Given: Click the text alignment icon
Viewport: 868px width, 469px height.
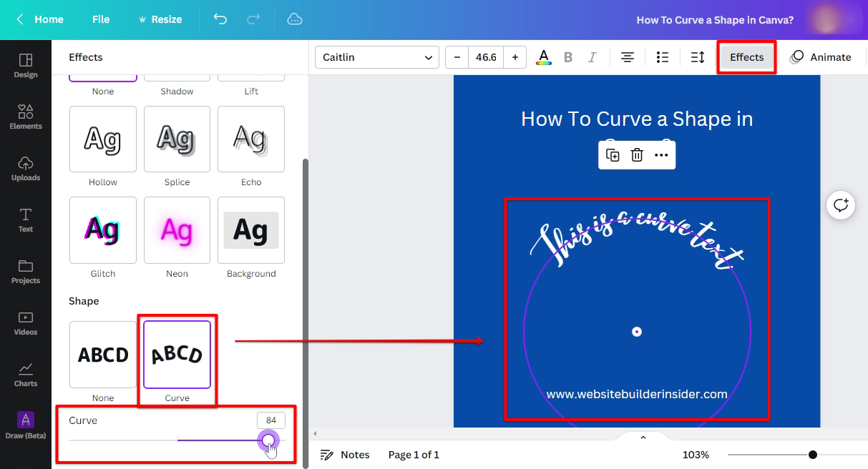Looking at the screenshot, I should pos(628,57).
